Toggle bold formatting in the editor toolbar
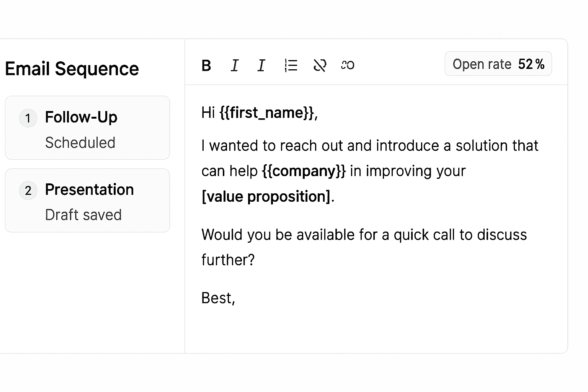This screenshot has width=588, height=392. pyautogui.click(x=206, y=65)
